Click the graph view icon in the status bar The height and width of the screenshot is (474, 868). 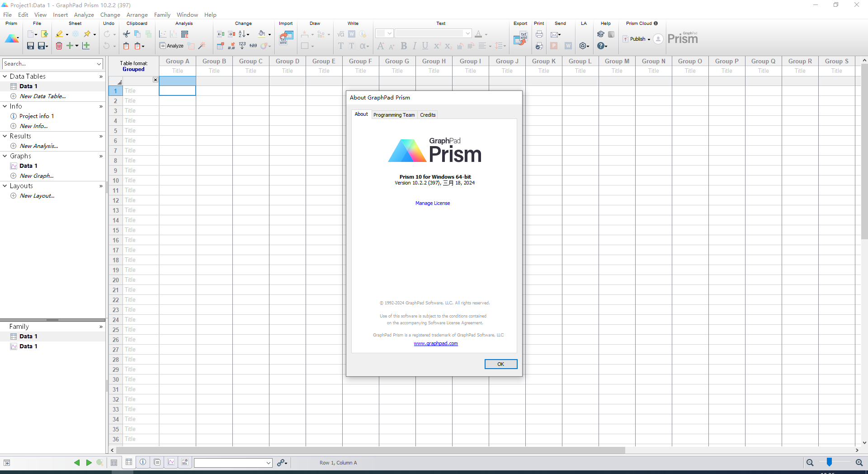pyautogui.click(x=171, y=462)
